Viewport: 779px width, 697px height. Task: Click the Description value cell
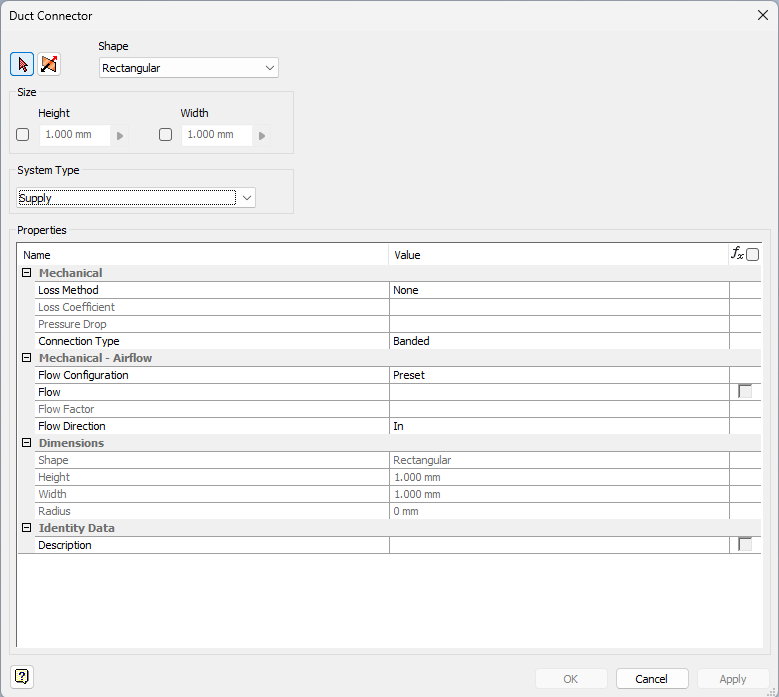tap(559, 545)
